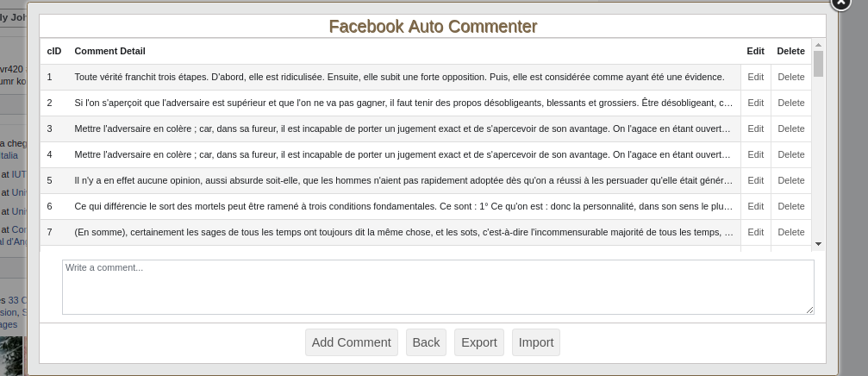
Task: Select comment text 'Ce qui différencie le sort des mortels'
Action: (403, 206)
